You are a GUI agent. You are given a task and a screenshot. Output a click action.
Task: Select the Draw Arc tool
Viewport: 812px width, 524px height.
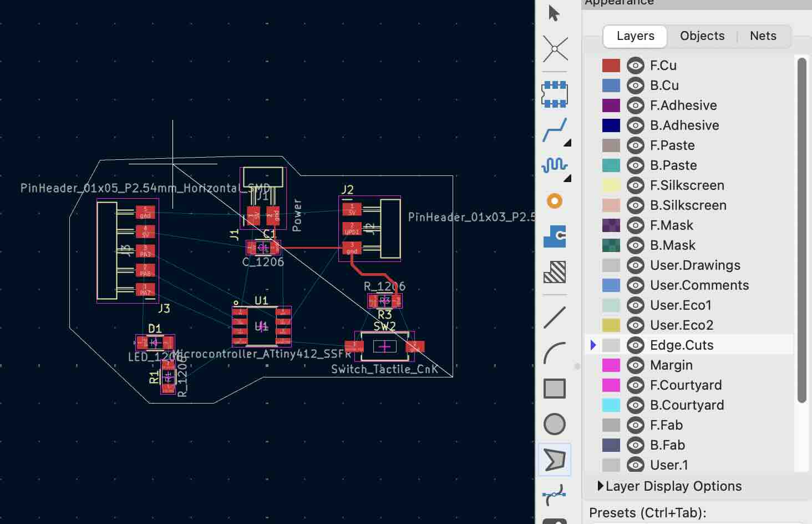pyautogui.click(x=555, y=353)
